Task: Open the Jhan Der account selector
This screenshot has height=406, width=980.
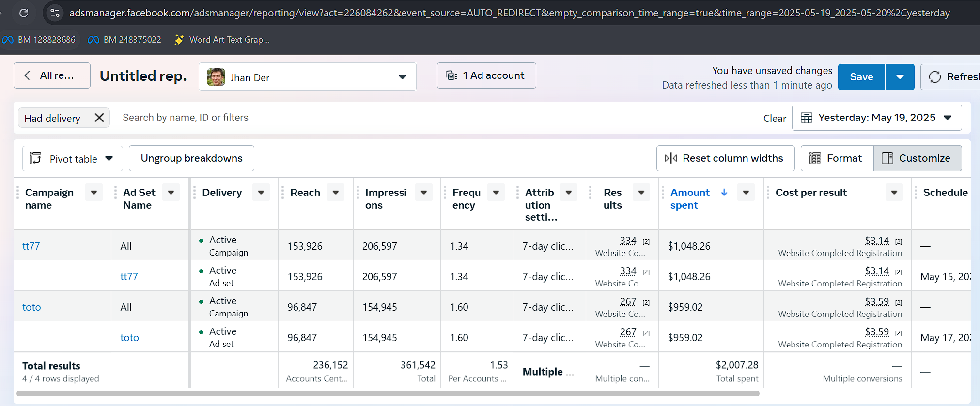Action: (307, 77)
